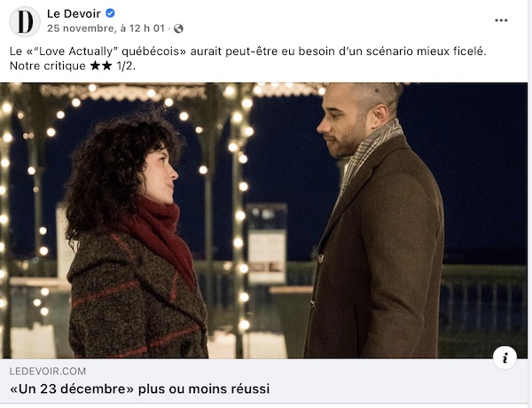Open the post timestamp 25 novembre
Image resolution: width=532 pixels, height=408 pixels.
click(x=106, y=28)
